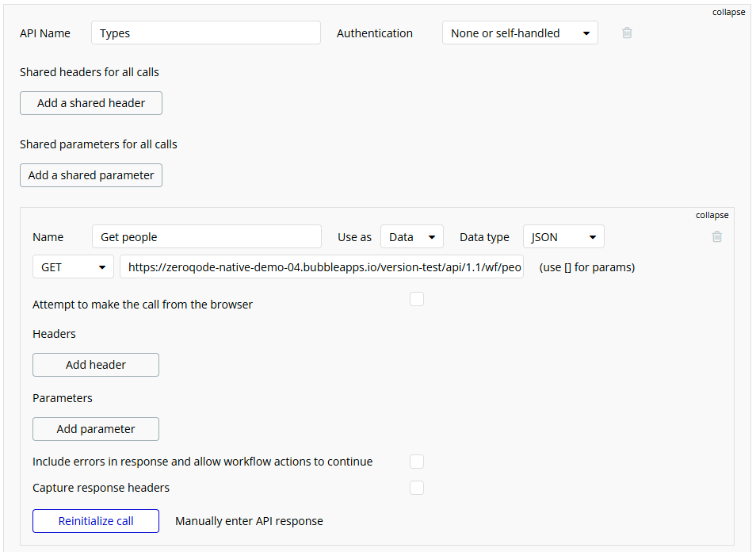Click the Add parameter button
The height and width of the screenshot is (552, 756).
pos(96,429)
